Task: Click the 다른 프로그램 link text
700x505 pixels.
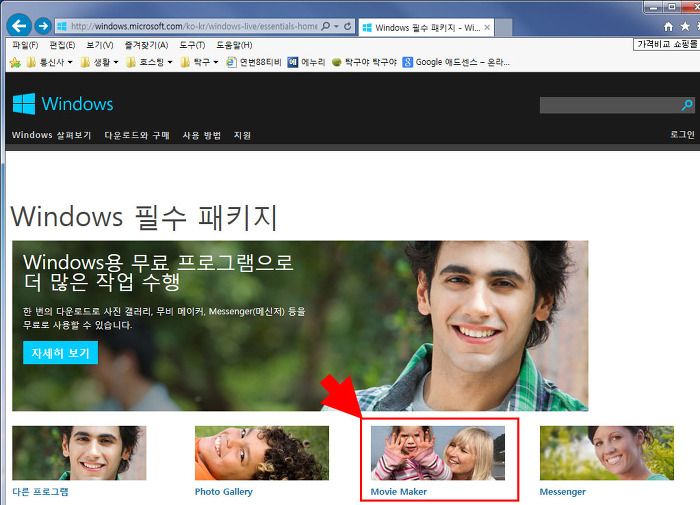Action: click(41, 492)
